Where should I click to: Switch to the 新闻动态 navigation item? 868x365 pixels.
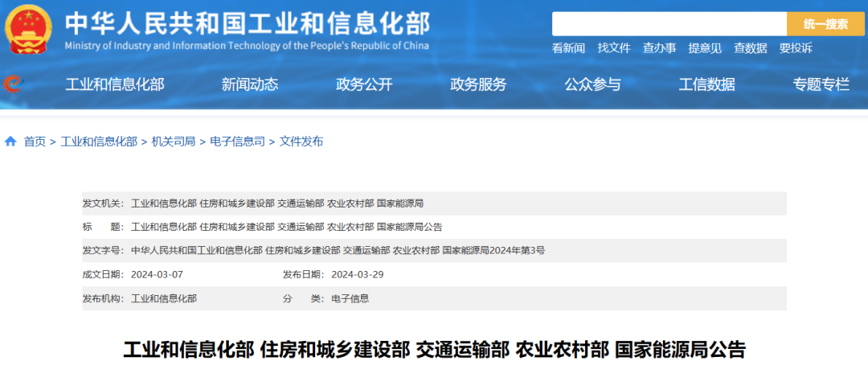pyautogui.click(x=250, y=84)
